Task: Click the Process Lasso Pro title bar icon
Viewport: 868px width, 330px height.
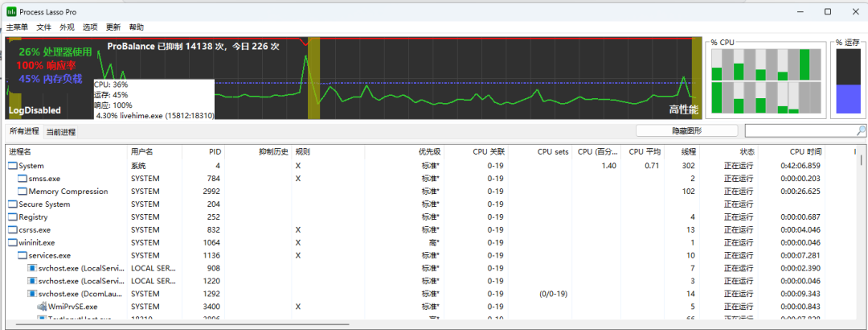Action: (x=11, y=11)
